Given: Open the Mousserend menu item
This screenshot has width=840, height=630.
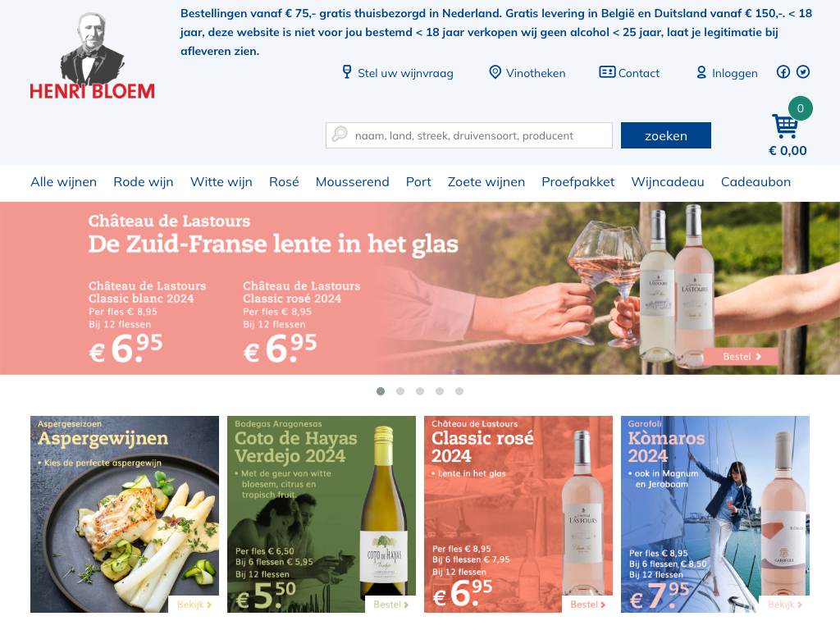Looking at the screenshot, I should (x=353, y=182).
